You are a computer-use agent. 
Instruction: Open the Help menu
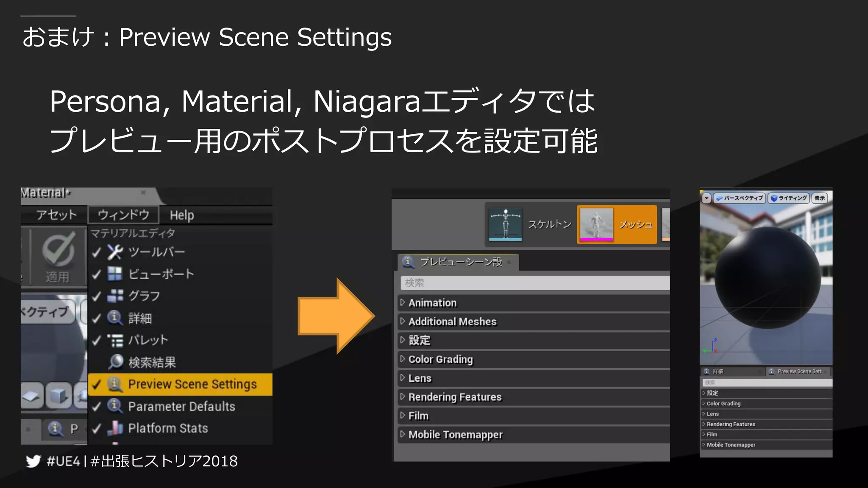tap(182, 215)
